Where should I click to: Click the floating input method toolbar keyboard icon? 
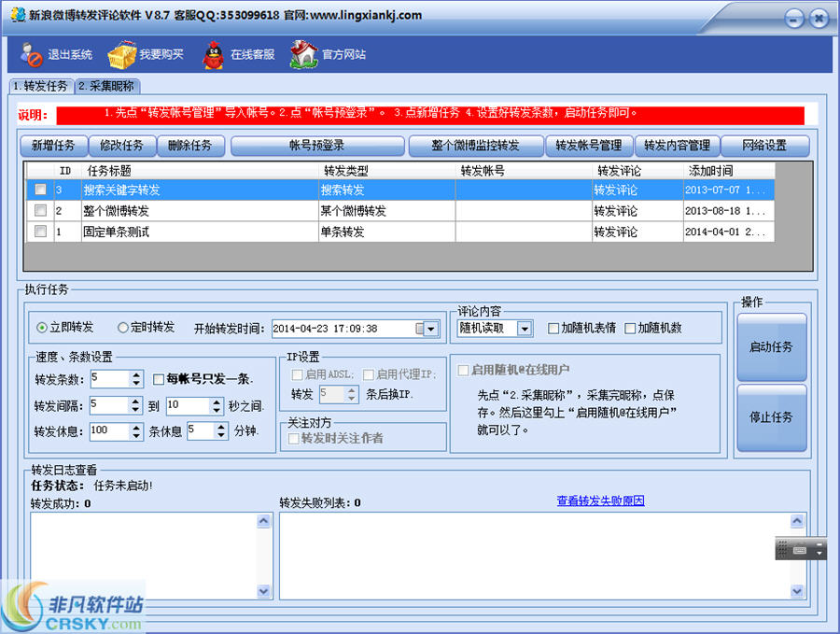[x=800, y=550]
